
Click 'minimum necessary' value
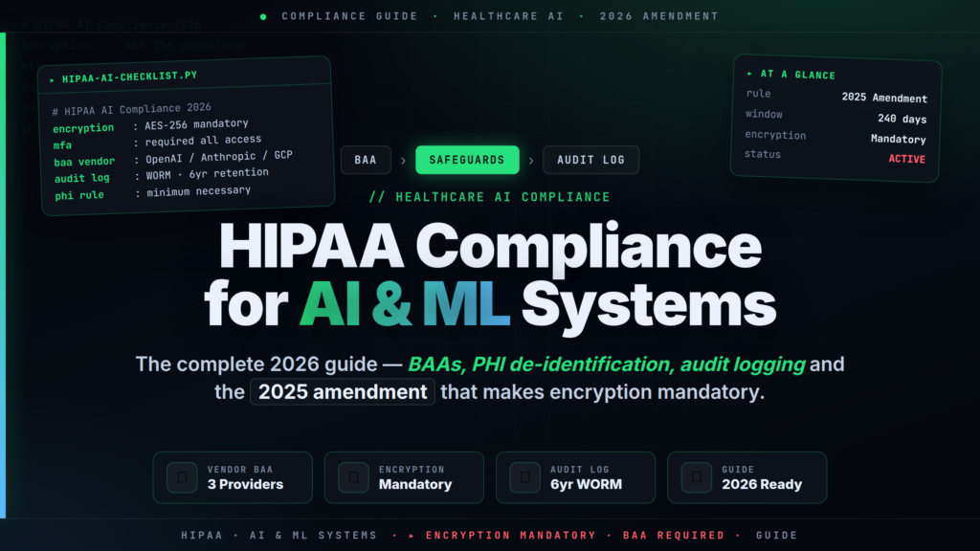pyautogui.click(x=199, y=191)
